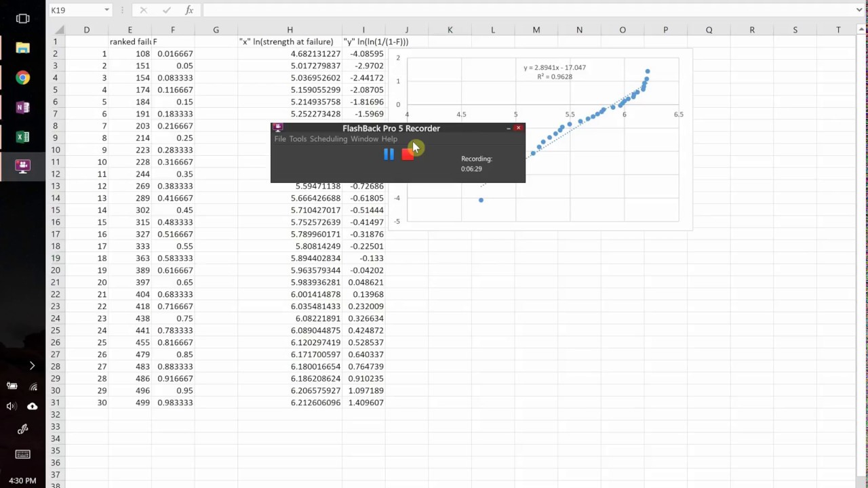Select row 1 header
Image resolution: width=868 pixels, height=488 pixels.
(x=56, y=41)
